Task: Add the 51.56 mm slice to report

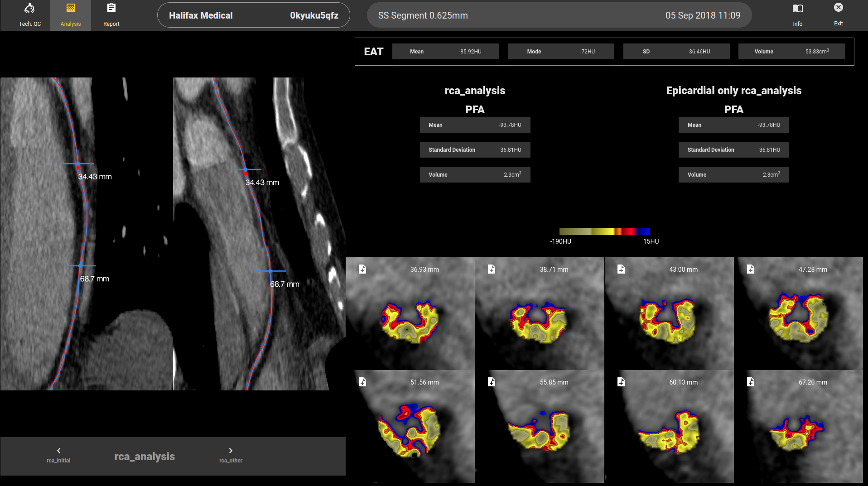Action: 362,382
